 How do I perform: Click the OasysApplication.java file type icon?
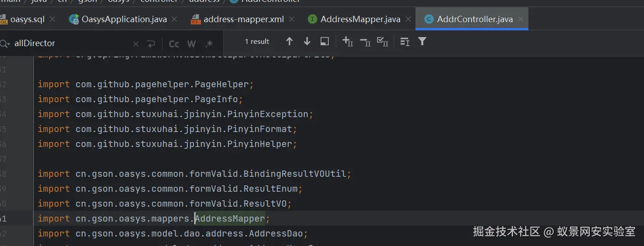click(x=74, y=19)
